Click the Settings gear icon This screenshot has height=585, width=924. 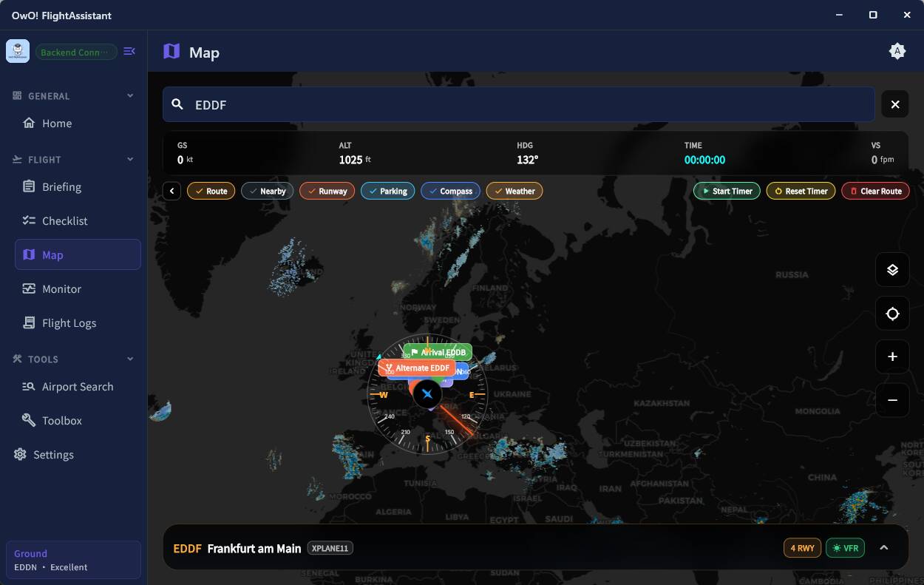[x=20, y=454]
